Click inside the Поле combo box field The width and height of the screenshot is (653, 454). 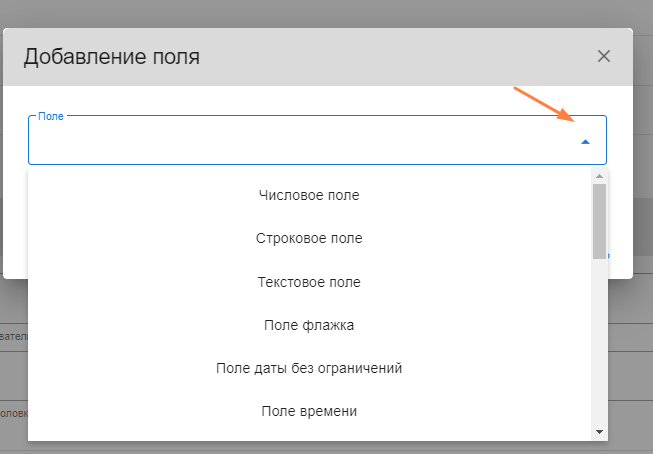pos(300,142)
